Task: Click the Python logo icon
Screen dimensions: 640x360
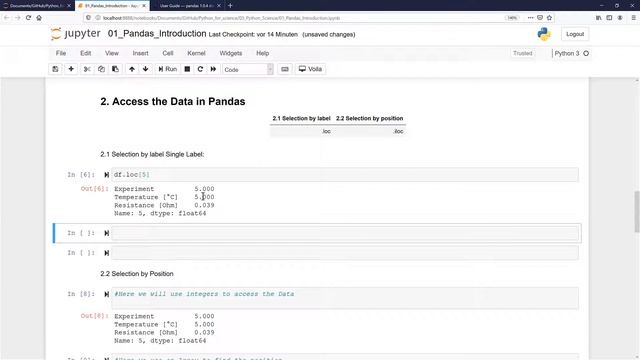Action: 544,34
